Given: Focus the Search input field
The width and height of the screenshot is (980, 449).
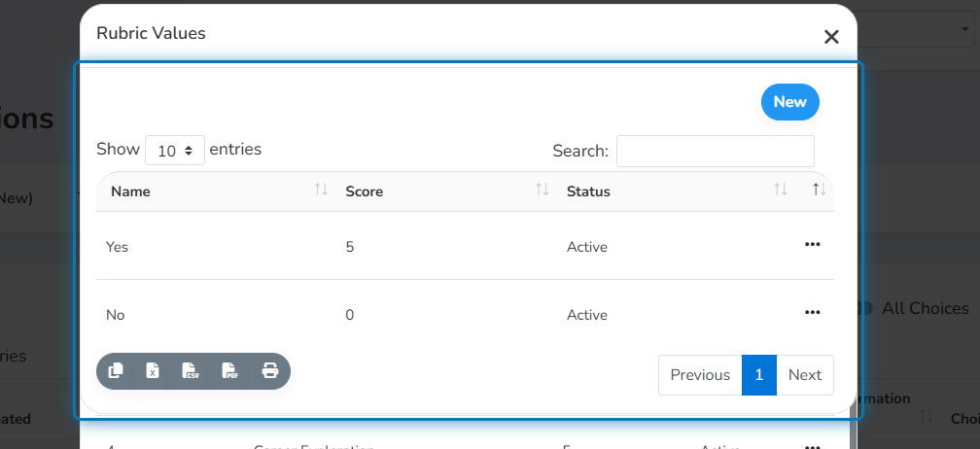Looking at the screenshot, I should coord(715,151).
